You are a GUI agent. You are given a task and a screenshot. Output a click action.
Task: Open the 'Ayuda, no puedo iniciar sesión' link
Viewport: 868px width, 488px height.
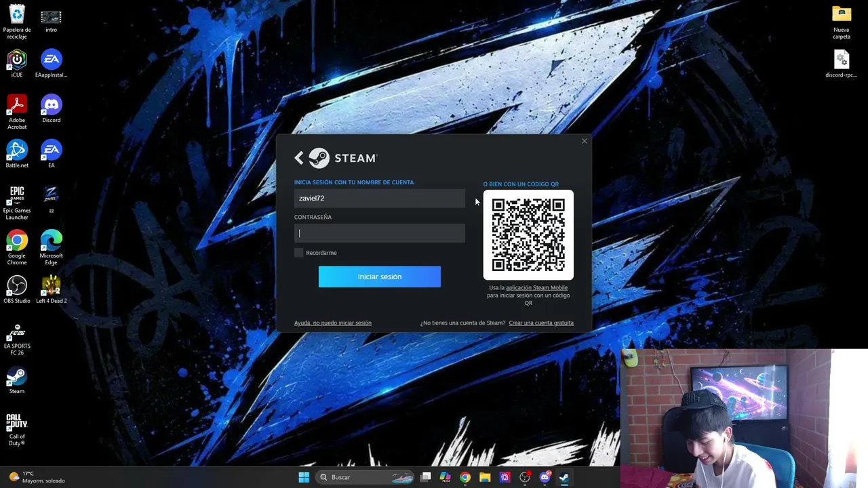tap(333, 323)
